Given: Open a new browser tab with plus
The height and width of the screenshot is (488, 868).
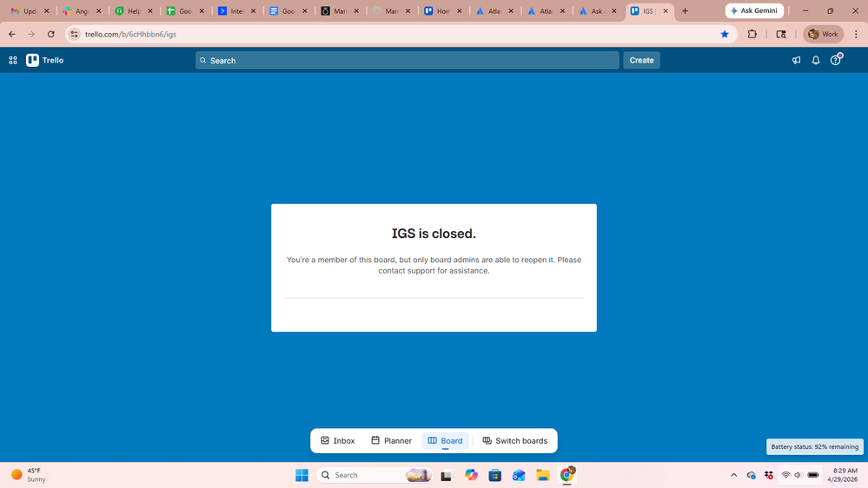Looking at the screenshot, I should pyautogui.click(x=685, y=10).
